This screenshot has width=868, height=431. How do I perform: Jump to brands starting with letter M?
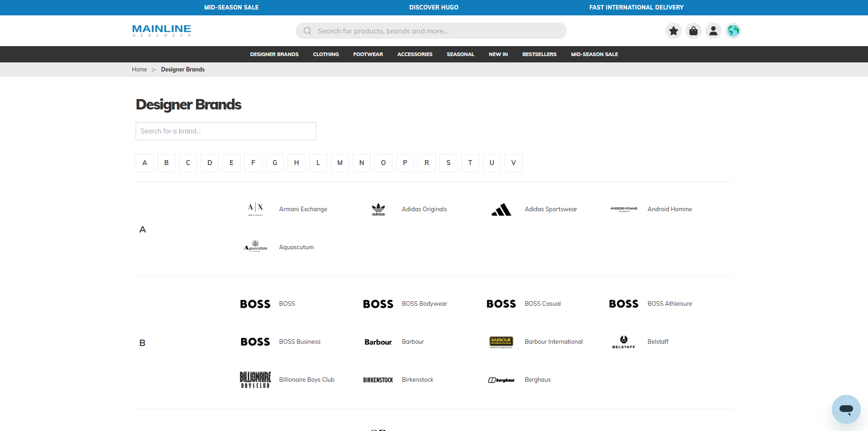pos(340,163)
